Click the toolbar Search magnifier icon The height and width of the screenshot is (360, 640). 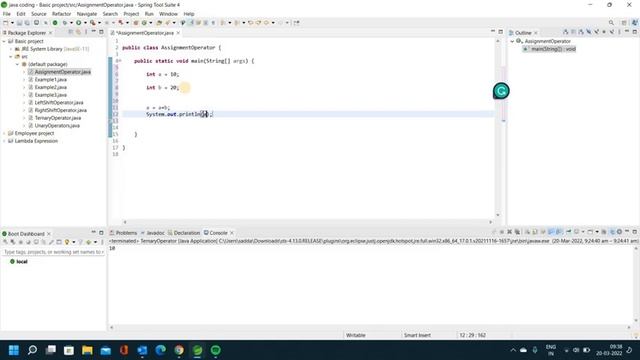tap(611, 23)
